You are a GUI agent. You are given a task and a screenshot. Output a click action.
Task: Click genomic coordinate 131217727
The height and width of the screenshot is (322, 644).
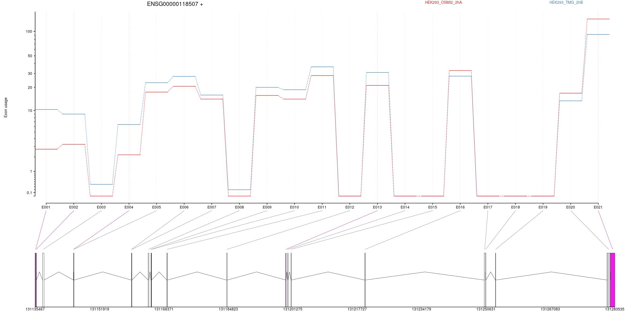tap(357, 309)
